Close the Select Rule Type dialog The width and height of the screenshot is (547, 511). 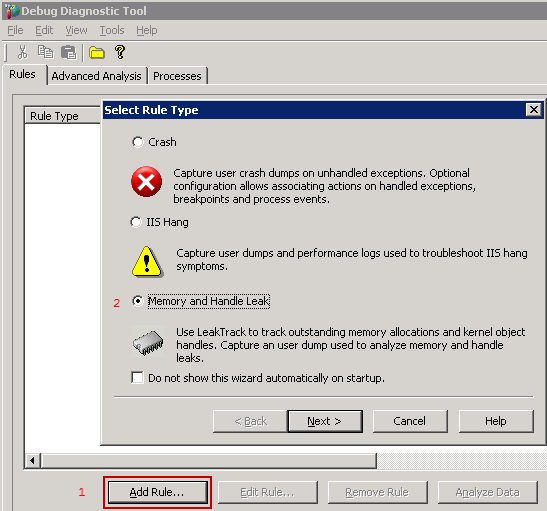click(534, 110)
